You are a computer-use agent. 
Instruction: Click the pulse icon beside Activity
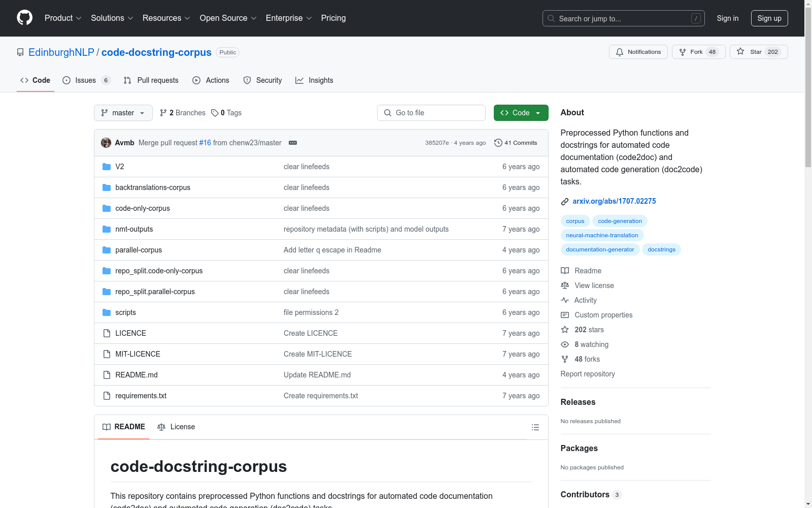[565, 300]
